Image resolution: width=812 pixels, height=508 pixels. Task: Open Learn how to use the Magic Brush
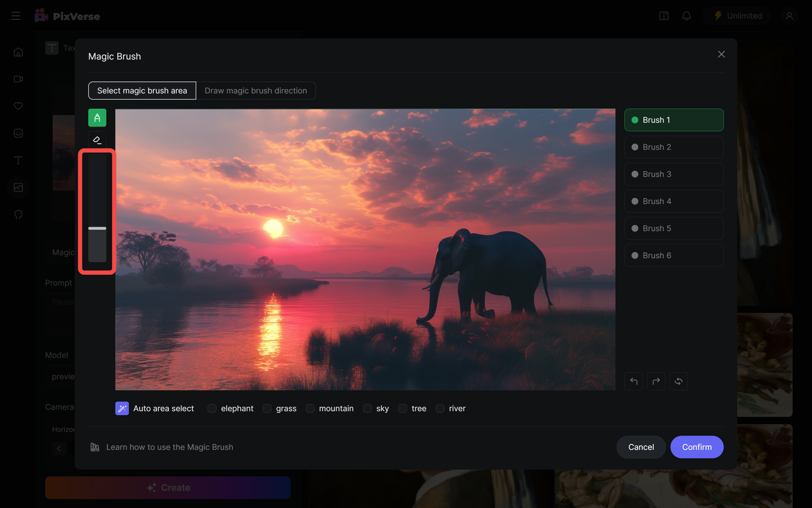[169, 447]
